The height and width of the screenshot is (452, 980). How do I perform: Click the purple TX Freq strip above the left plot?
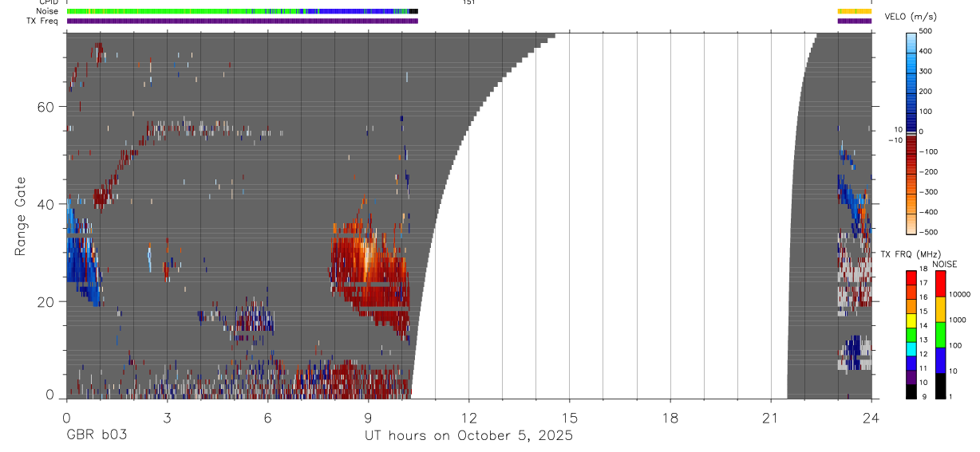point(242,21)
